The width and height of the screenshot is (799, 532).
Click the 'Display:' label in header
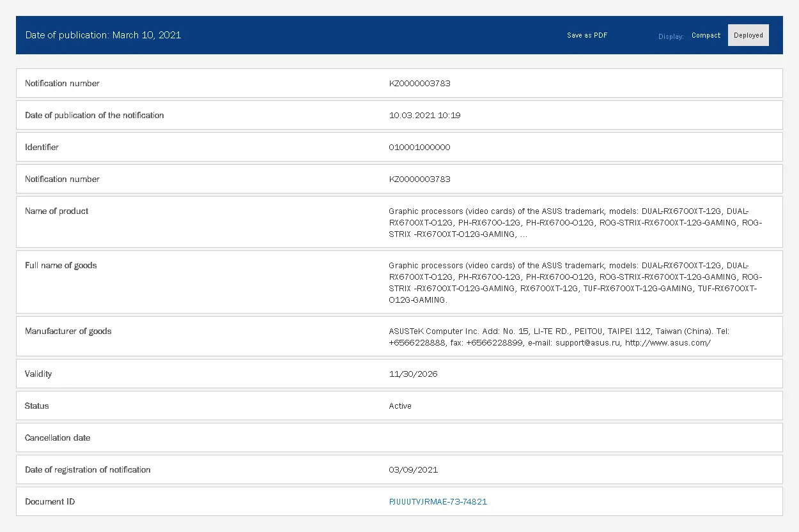point(671,36)
